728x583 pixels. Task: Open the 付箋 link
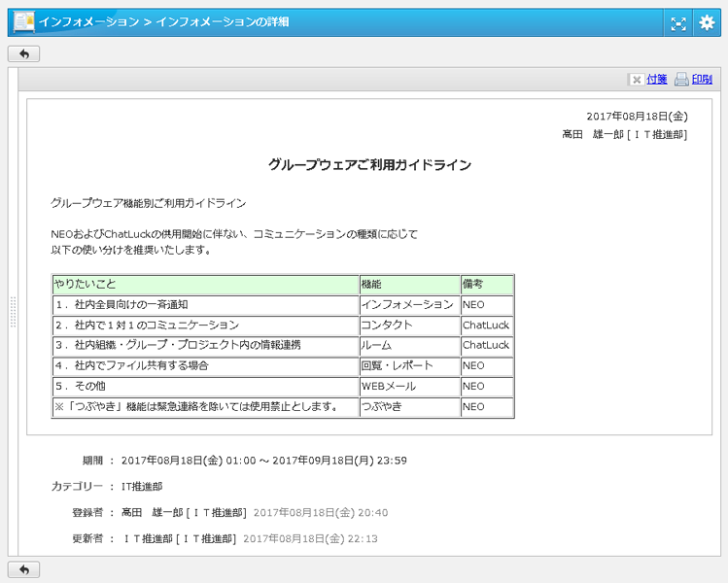(657, 80)
